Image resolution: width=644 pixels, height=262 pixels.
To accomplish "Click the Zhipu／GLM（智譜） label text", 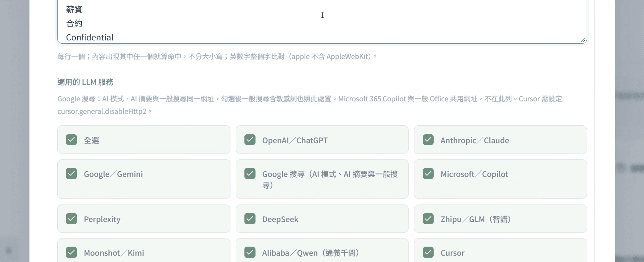I will (477, 219).
